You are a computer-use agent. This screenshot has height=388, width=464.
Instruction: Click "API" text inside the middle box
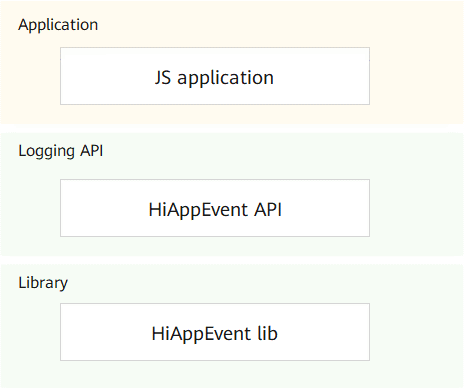point(268,210)
